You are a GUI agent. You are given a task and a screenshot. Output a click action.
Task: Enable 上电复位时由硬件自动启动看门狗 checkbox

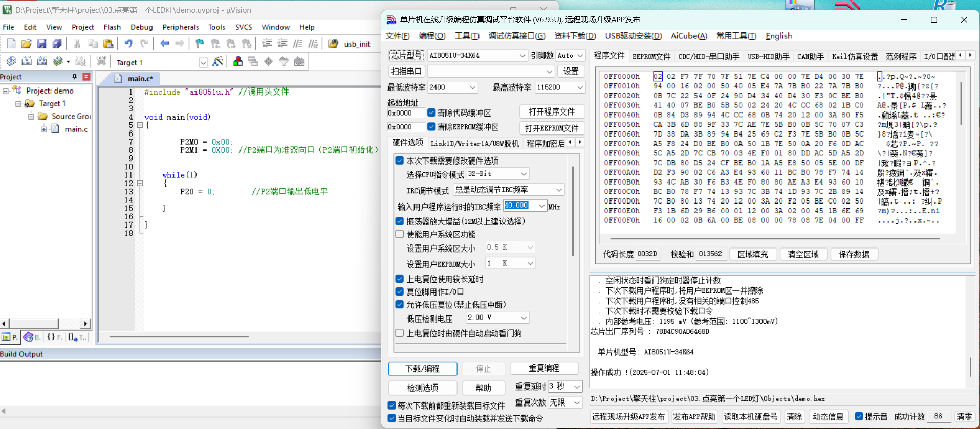[400, 333]
